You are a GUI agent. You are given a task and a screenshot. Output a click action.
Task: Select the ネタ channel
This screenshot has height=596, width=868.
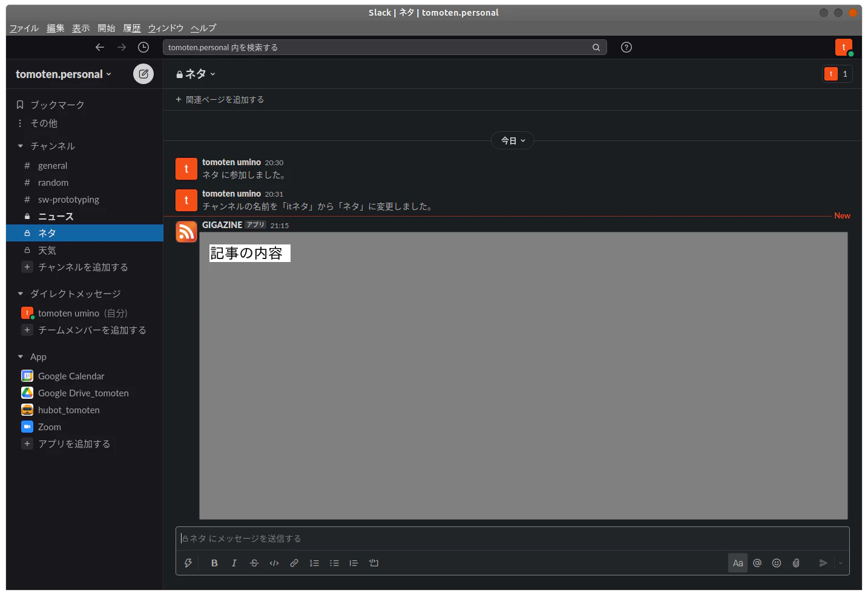(85, 233)
